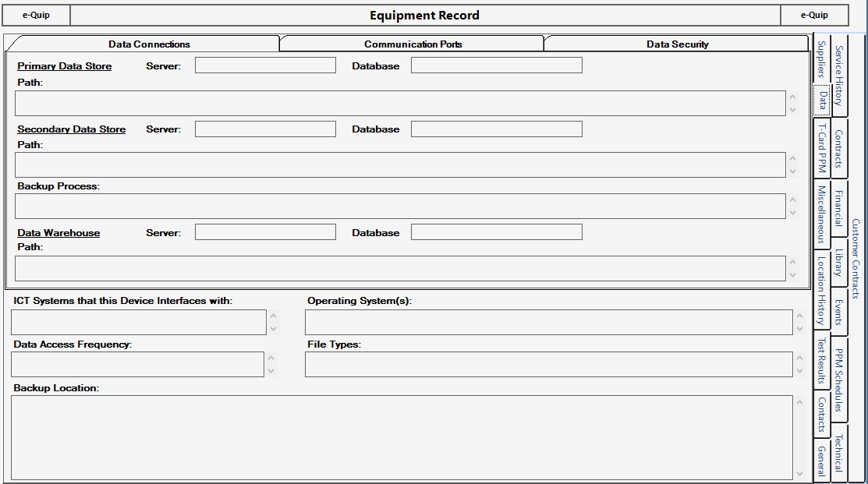Click into the Backup Process text box

click(400, 206)
